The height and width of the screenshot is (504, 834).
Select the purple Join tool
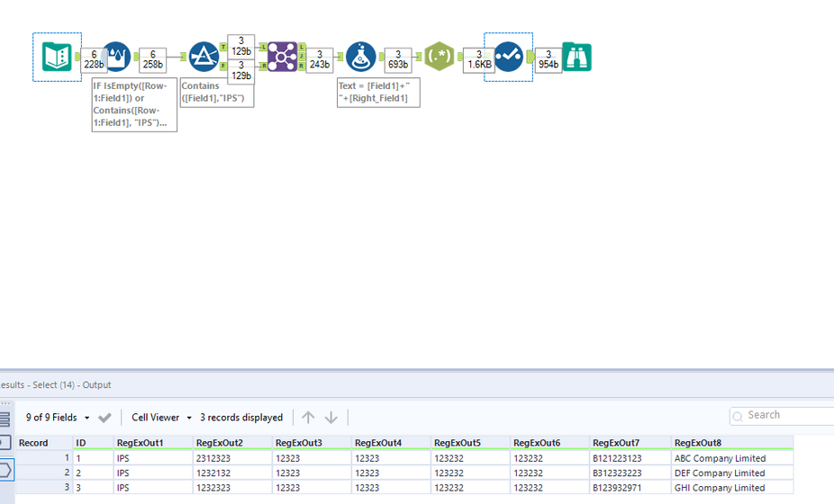[x=282, y=57]
